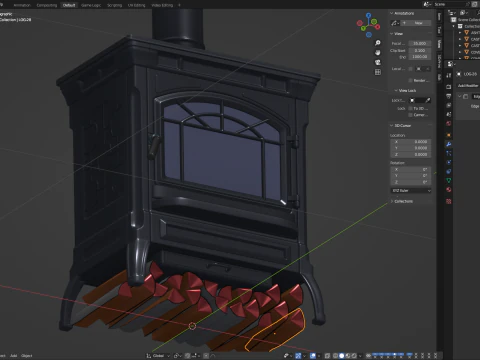Open the Active Tool settings tab
The height and width of the screenshot is (360, 480).
tap(449, 75)
